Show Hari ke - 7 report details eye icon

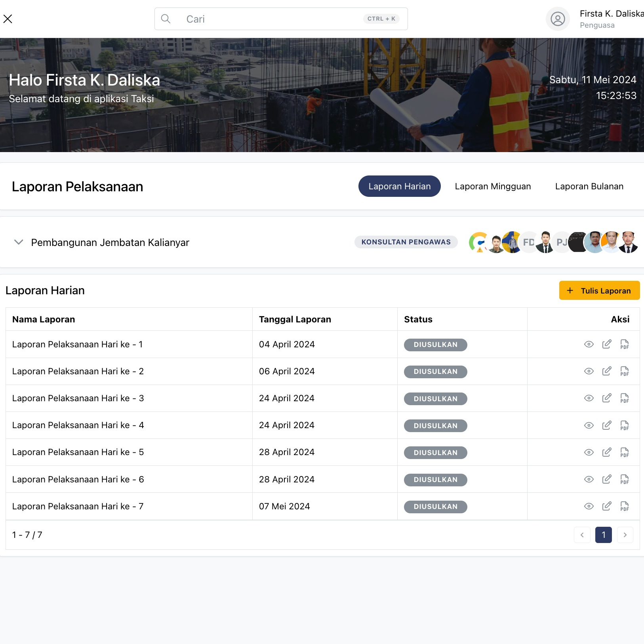589,506
